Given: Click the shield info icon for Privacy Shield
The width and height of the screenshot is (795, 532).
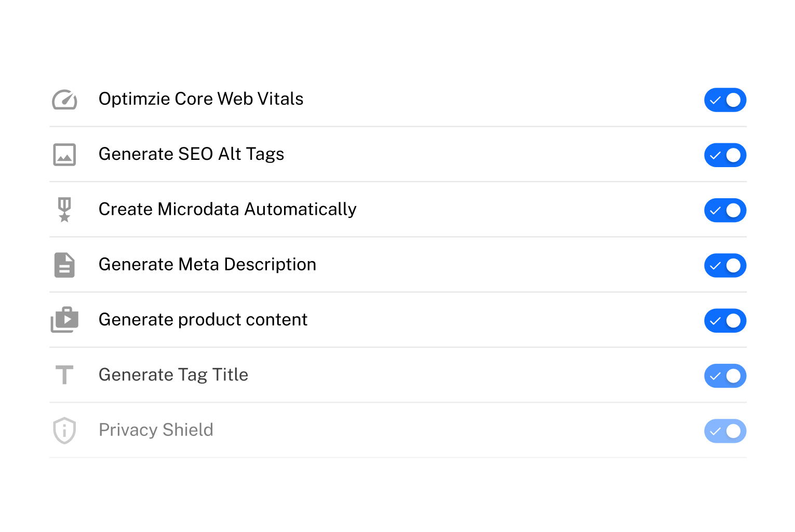Looking at the screenshot, I should point(64,430).
